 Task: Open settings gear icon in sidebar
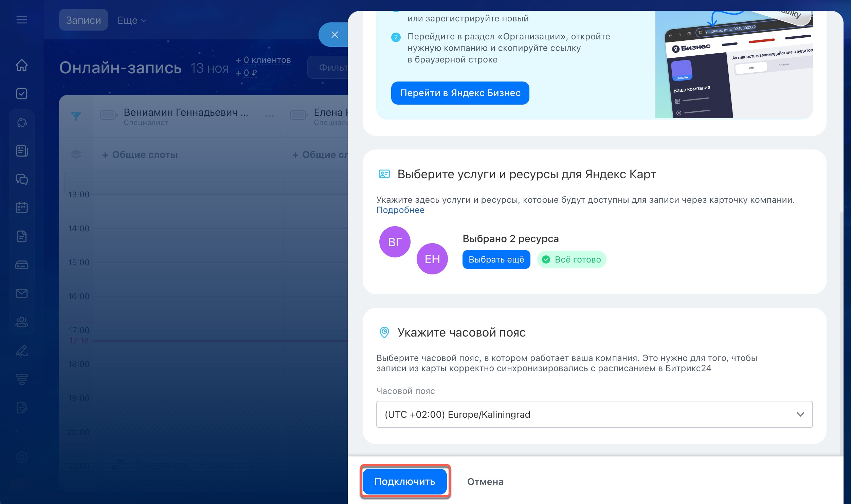click(x=22, y=457)
